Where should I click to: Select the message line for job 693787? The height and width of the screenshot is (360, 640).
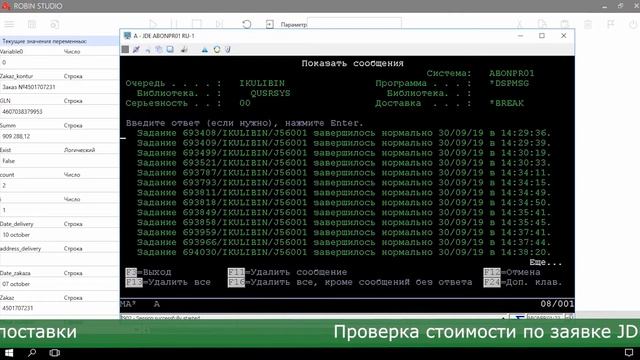(x=344, y=173)
